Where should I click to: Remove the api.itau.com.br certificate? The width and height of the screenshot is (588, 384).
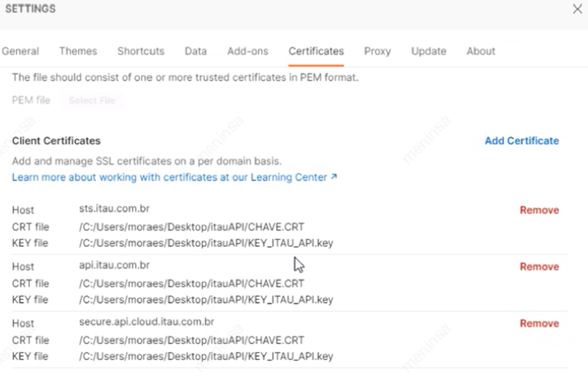coord(539,267)
